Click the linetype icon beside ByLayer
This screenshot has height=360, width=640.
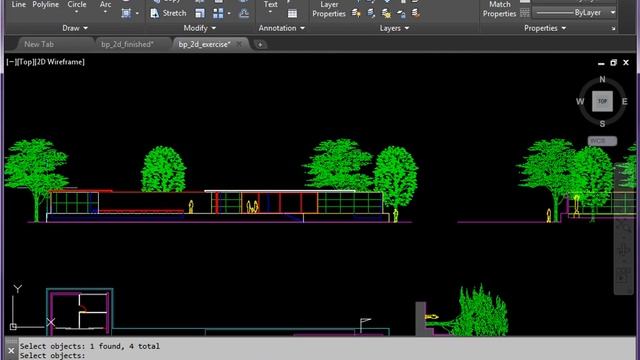525,13
